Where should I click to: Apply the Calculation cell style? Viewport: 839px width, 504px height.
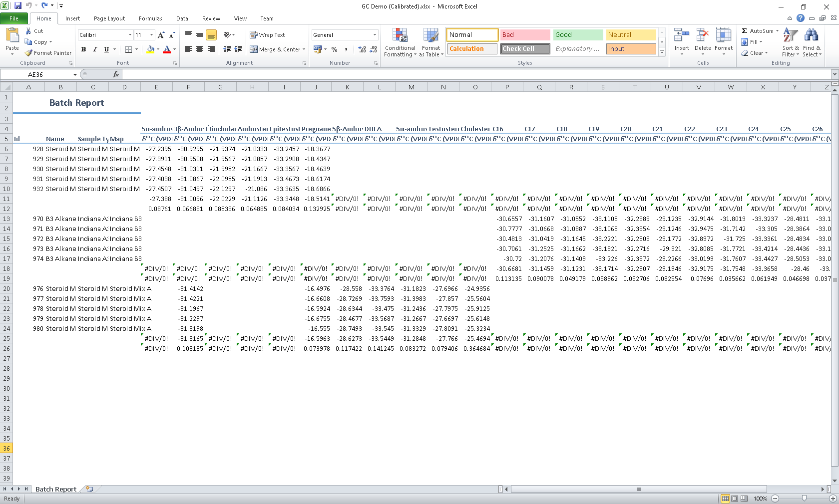pos(472,49)
